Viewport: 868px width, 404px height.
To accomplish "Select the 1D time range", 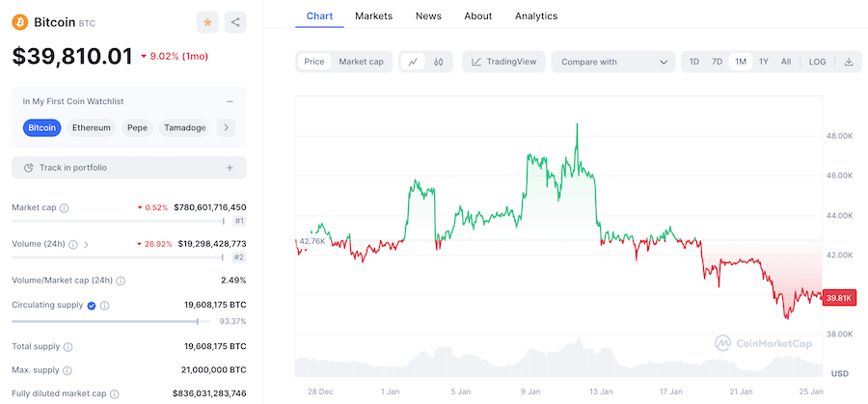I will point(693,62).
